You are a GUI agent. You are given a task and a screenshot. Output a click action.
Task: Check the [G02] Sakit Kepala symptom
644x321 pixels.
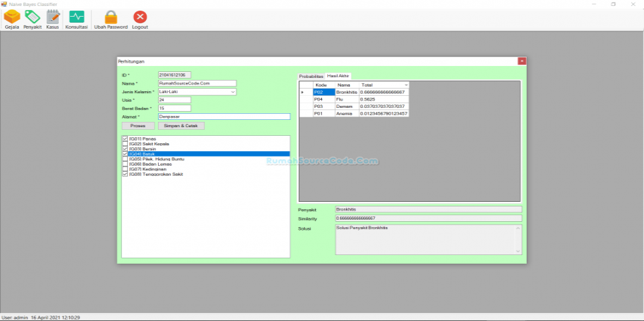point(125,144)
